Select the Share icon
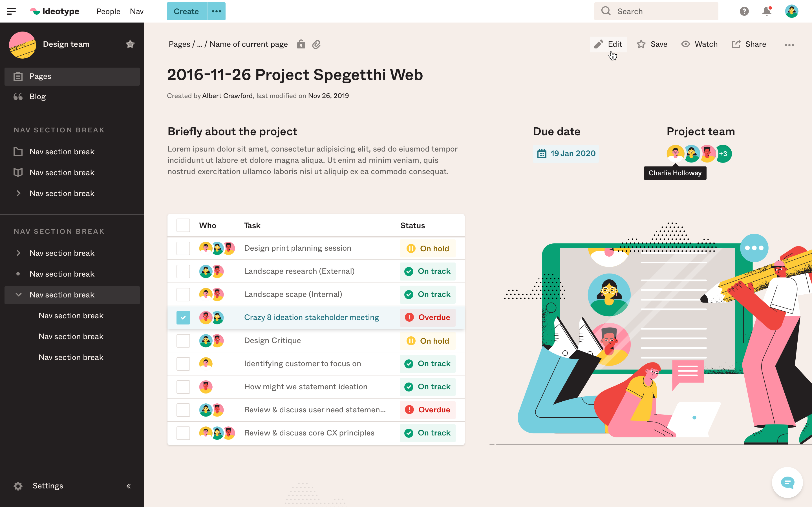Image resolution: width=812 pixels, height=507 pixels. [736, 44]
